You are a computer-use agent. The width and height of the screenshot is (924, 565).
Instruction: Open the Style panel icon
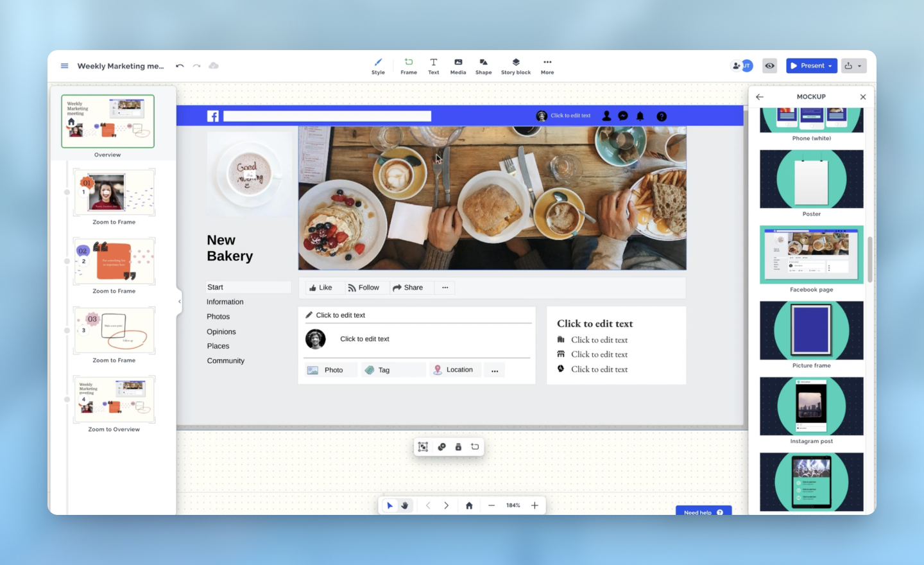tap(378, 65)
